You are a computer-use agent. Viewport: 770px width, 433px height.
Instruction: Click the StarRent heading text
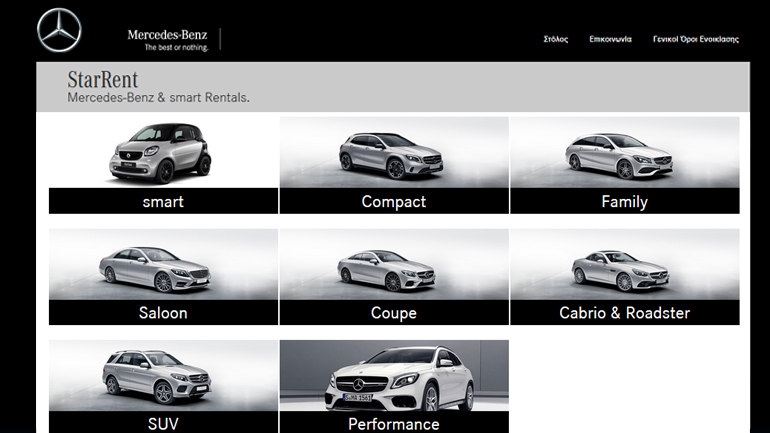103,79
